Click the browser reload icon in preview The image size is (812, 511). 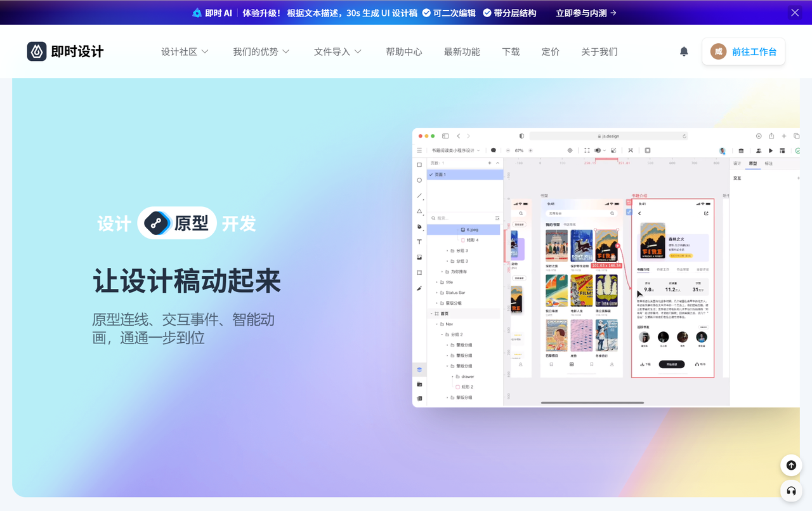684,136
